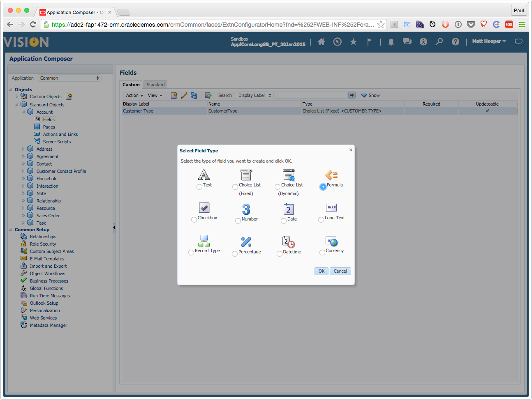Switch to the Standard fields tab

155,85
